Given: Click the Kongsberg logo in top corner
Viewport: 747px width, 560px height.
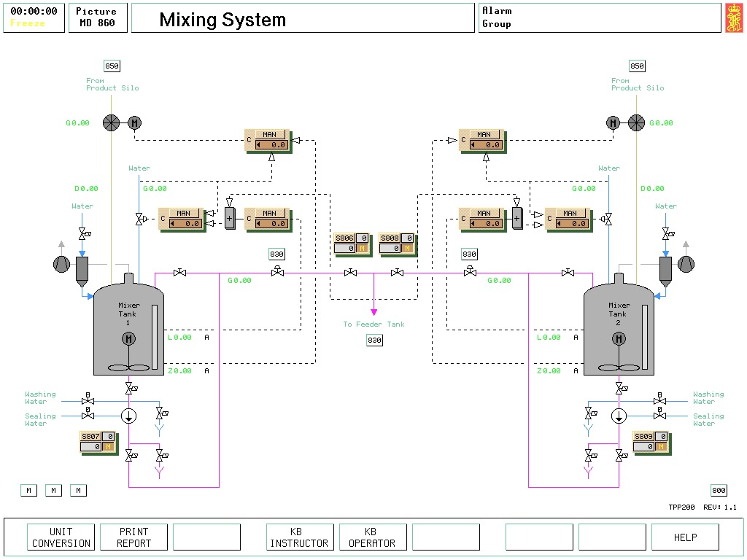Looking at the screenshot, I should click(734, 18).
